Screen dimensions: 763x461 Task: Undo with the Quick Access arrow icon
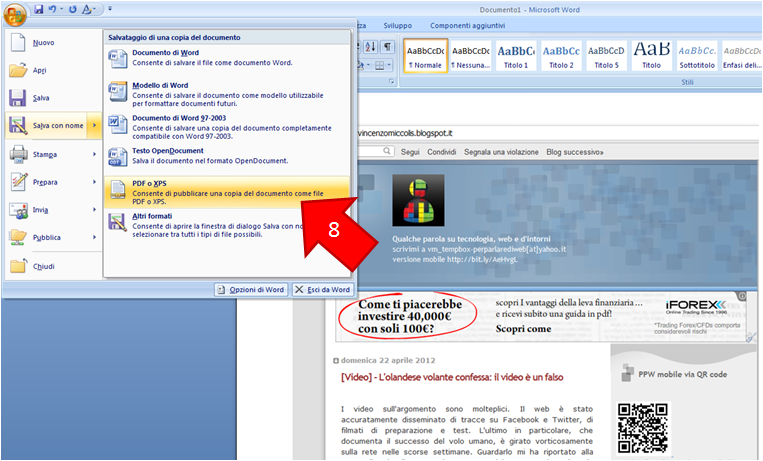pos(52,9)
